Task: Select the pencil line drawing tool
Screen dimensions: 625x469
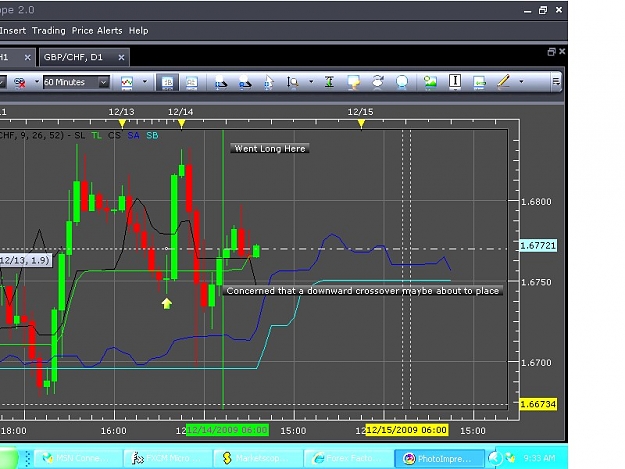Action: pyautogui.click(x=503, y=82)
